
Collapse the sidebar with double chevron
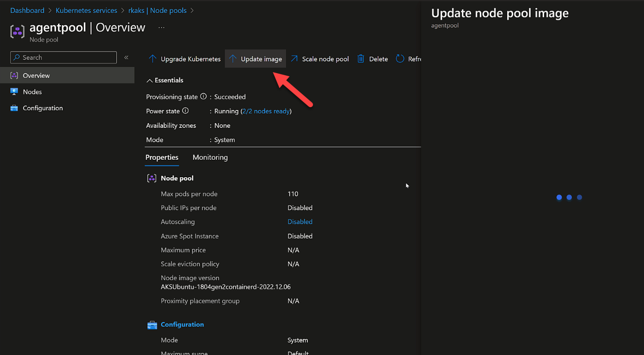tap(126, 57)
